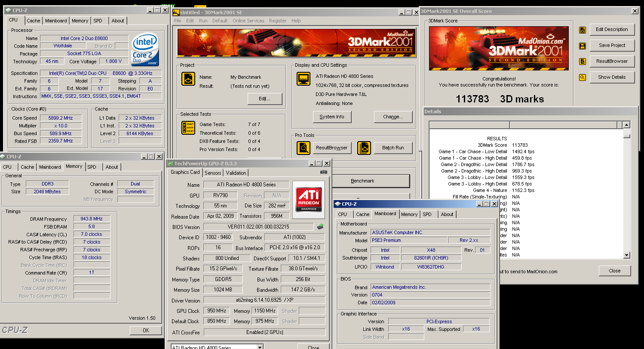Image resolution: width=644 pixels, height=349 pixels.
Task: Click the icon beside the score window's ResultBrowser button
Action: pyautogui.click(x=583, y=62)
